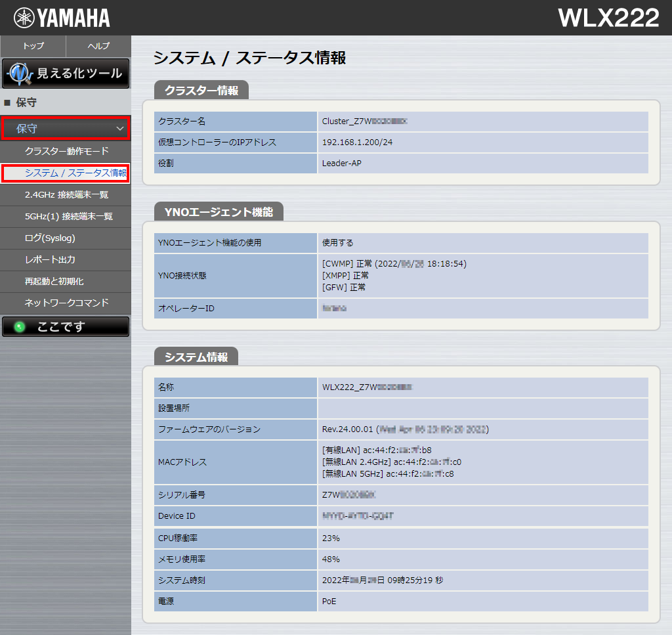
Task: Open the トップ tab
Action: pyautogui.click(x=33, y=46)
